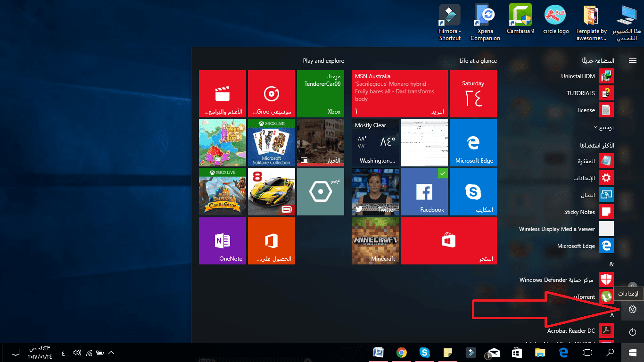Open the red Store tile
The height and width of the screenshot is (362, 644).
(449, 241)
